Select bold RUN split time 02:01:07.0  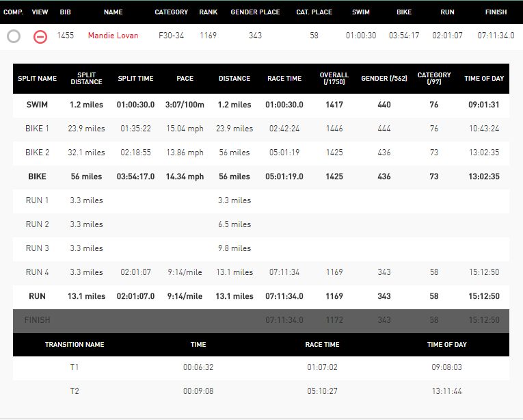click(135, 296)
